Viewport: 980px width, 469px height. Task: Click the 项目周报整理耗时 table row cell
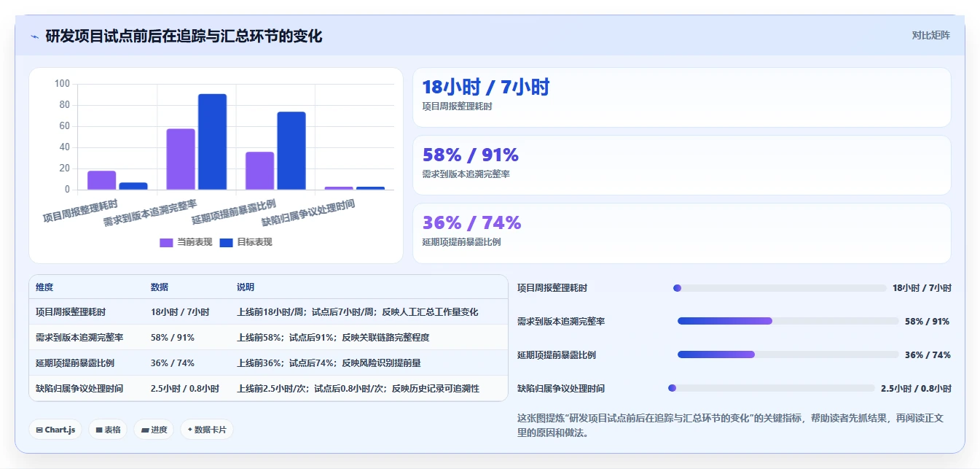pos(71,311)
